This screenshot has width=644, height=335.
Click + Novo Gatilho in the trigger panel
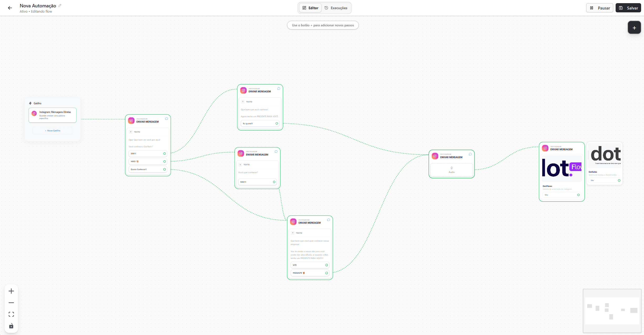52,130
